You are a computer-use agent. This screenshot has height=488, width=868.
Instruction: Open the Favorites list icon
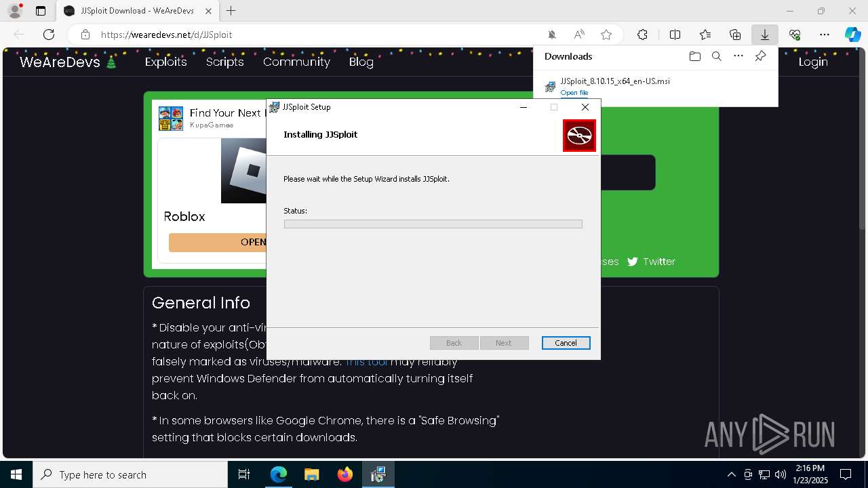point(705,35)
